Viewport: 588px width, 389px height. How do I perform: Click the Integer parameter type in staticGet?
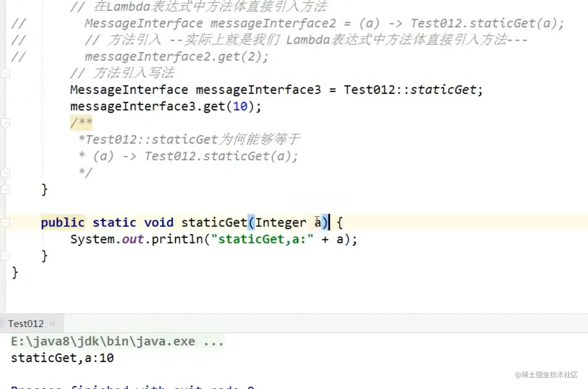pos(281,223)
